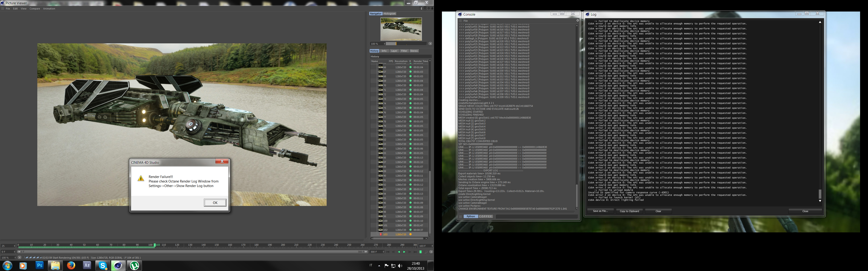Viewport: 868px width, 271px height.
Task: Open Photoshop from the taskbar
Action: coord(39,266)
